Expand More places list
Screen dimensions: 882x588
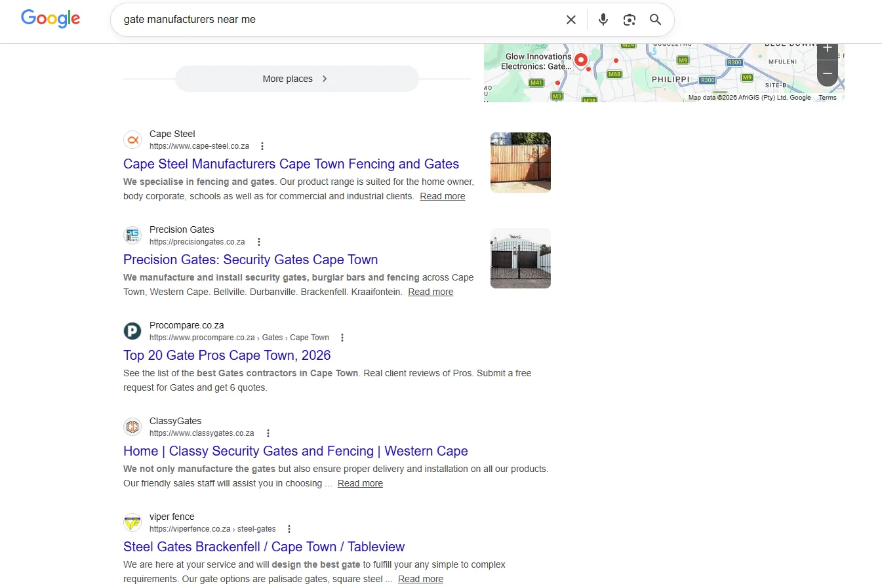[x=296, y=79]
